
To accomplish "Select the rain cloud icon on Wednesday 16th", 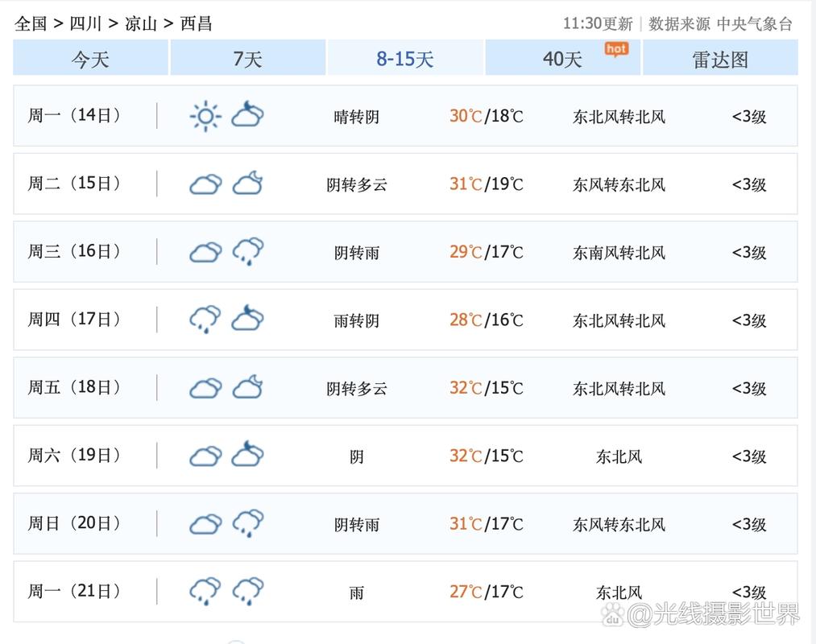I will coord(247,251).
